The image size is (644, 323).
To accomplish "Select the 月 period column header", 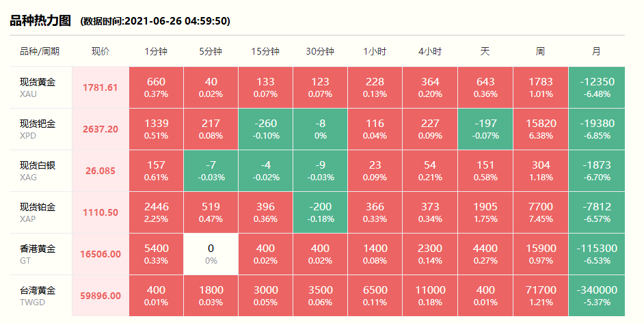I will (596, 51).
